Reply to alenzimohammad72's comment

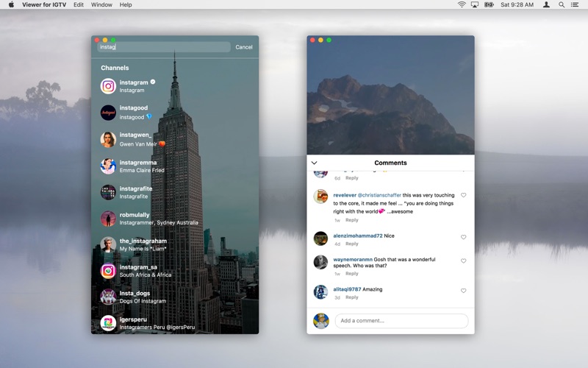point(352,244)
